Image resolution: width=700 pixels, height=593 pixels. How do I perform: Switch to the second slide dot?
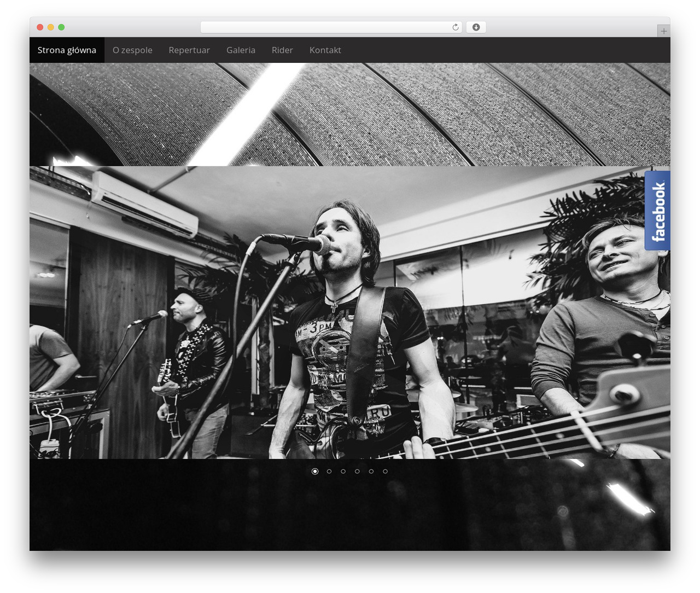pyautogui.click(x=329, y=471)
